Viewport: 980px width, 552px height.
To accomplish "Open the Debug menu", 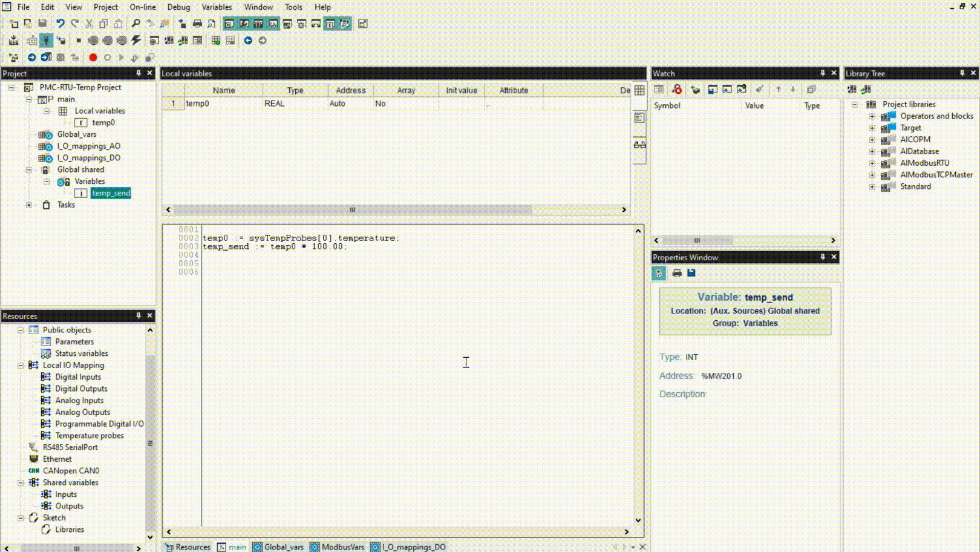I will (x=178, y=7).
